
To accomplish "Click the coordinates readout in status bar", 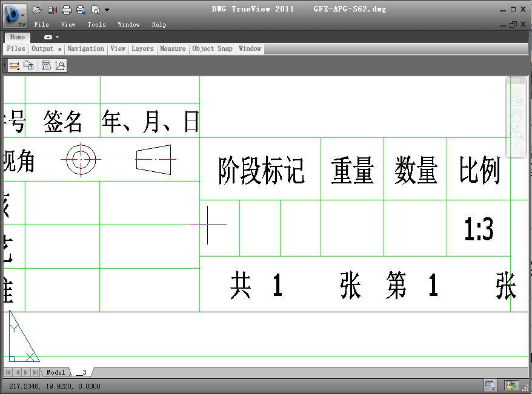I will tap(55, 386).
